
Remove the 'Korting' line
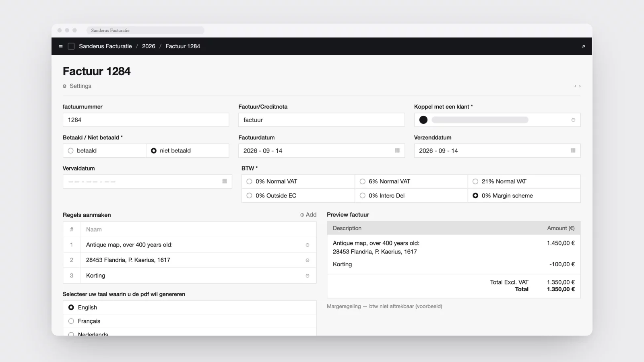click(x=308, y=276)
